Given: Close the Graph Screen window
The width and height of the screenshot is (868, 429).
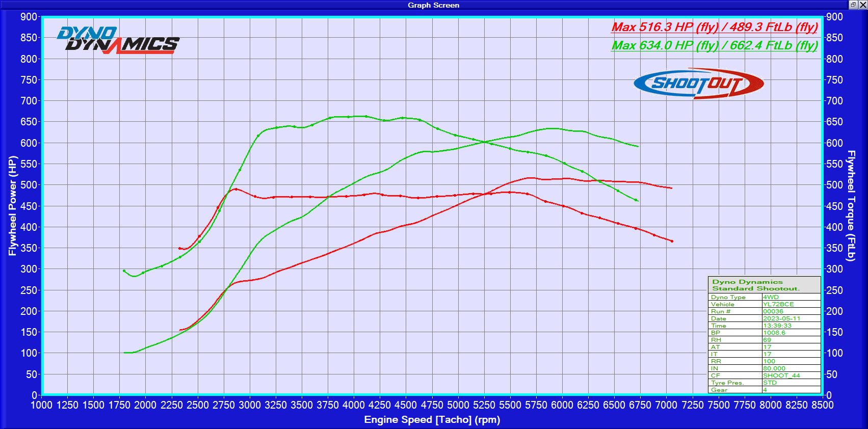Looking at the screenshot, I should pyautogui.click(x=862, y=5).
